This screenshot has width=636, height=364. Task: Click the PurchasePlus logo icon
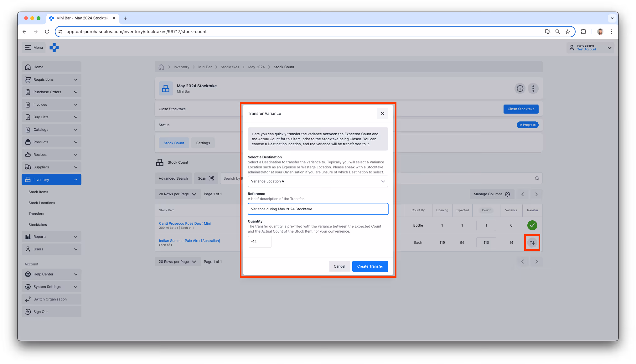(54, 48)
